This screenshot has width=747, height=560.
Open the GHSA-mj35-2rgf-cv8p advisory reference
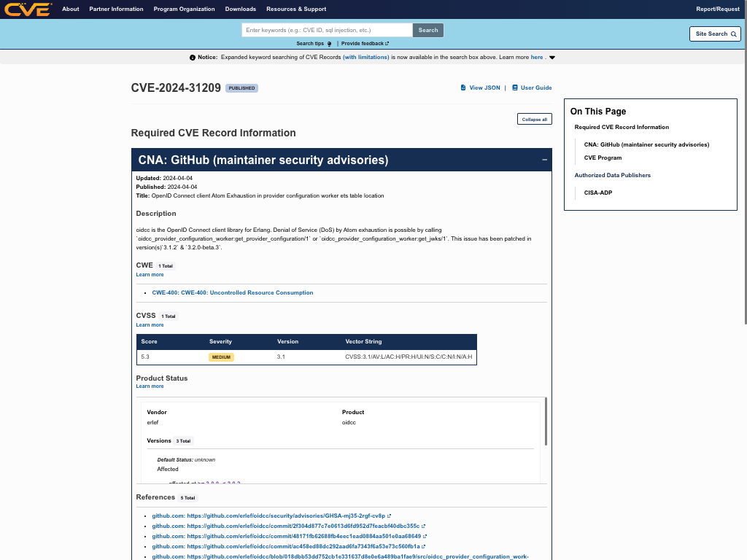coord(268,516)
